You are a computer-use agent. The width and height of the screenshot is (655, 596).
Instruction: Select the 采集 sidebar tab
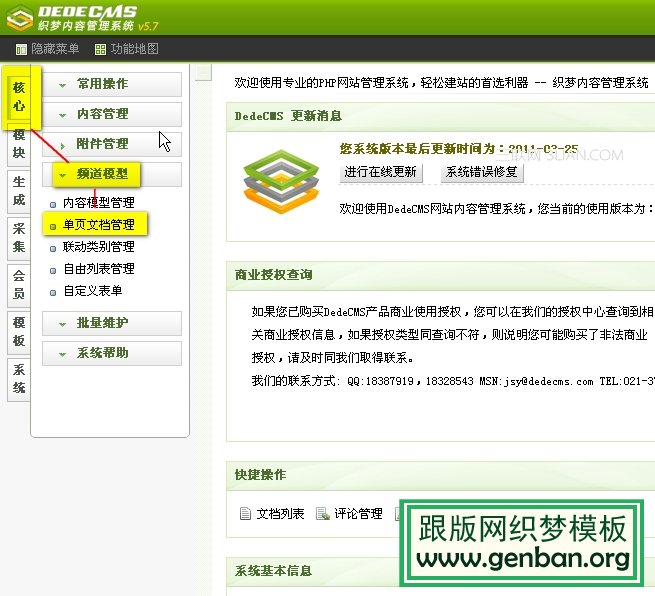(19, 238)
